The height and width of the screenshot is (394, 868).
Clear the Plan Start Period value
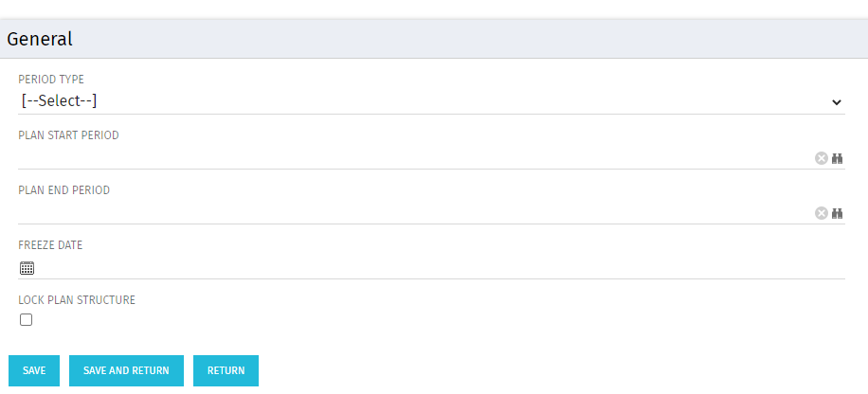pos(821,158)
